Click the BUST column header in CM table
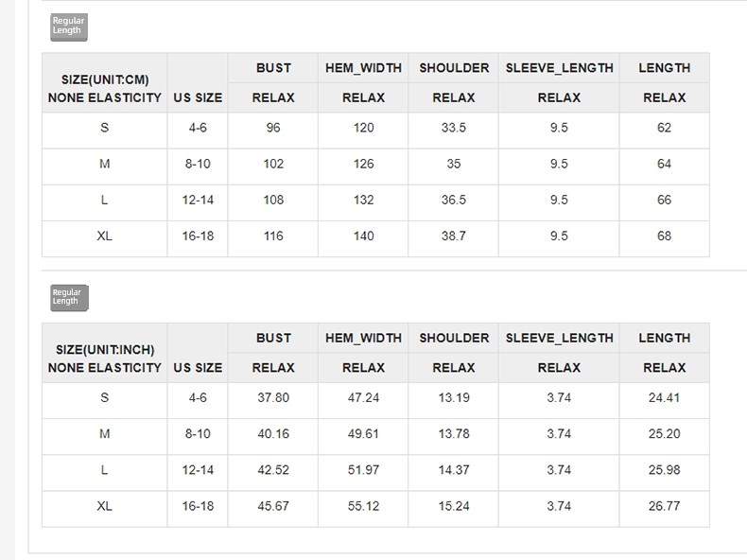Viewport: 747px width, 560px height. pos(273,68)
